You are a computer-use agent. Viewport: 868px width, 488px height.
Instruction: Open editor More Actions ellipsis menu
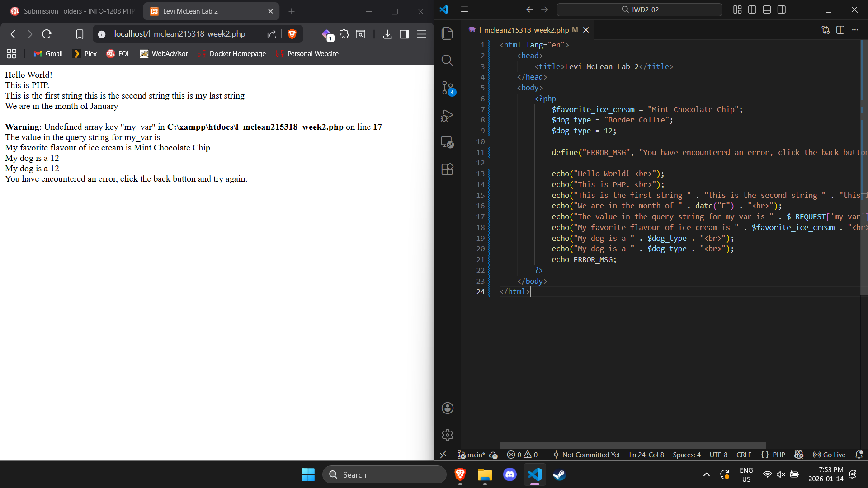point(855,30)
